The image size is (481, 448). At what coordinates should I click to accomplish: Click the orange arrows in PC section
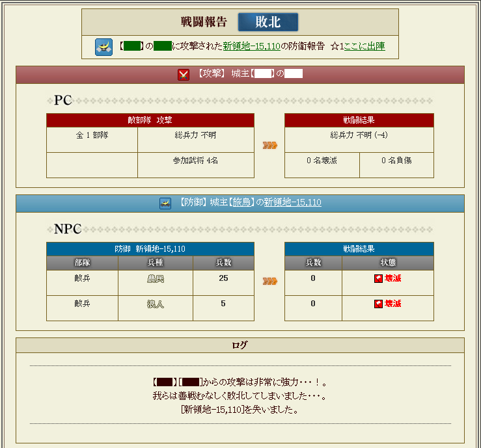[269, 146]
